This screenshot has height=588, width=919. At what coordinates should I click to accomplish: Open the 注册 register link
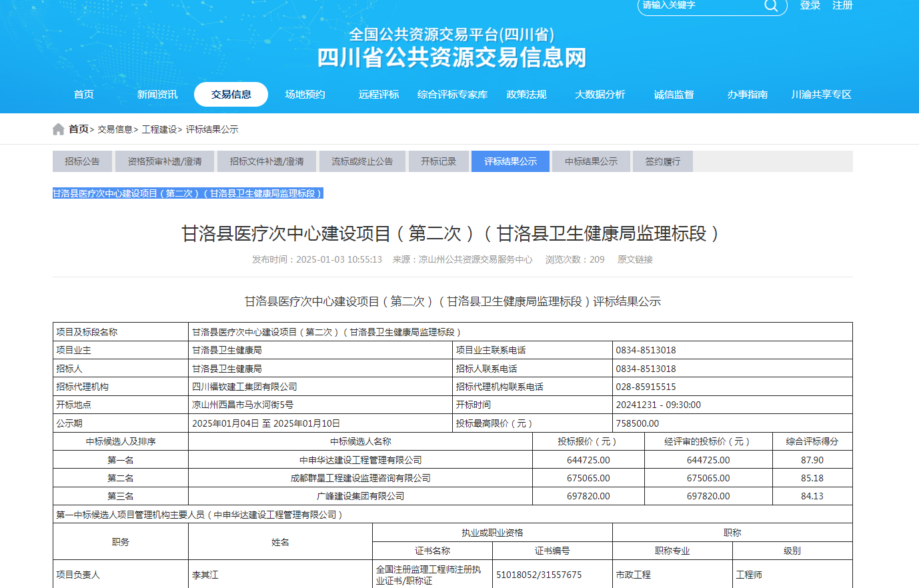click(842, 5)
